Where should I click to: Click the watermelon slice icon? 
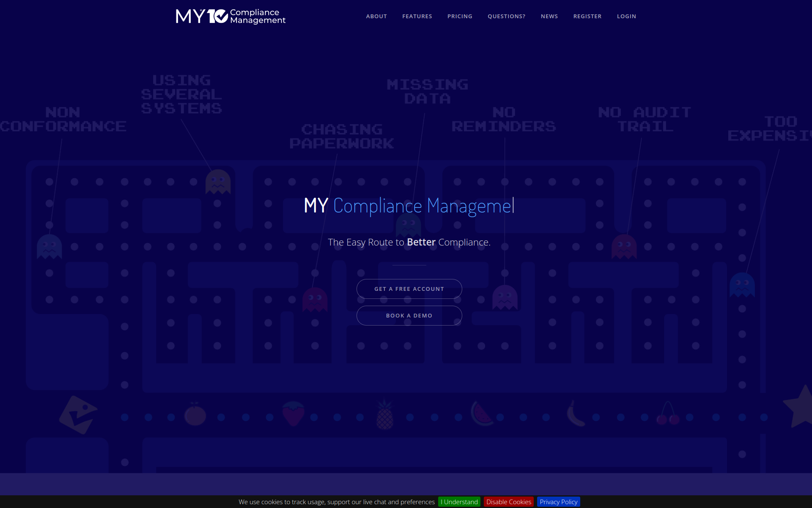[x=482, y=413]
